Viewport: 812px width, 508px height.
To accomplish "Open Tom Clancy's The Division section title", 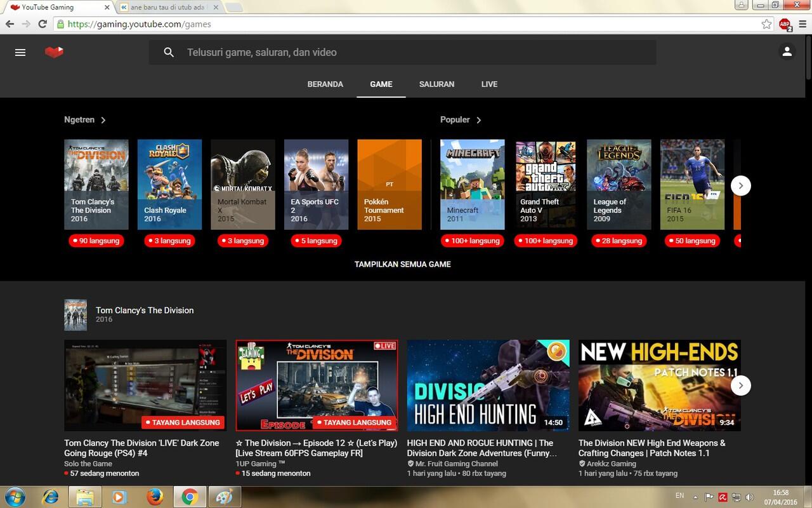I will coord(145,311).
